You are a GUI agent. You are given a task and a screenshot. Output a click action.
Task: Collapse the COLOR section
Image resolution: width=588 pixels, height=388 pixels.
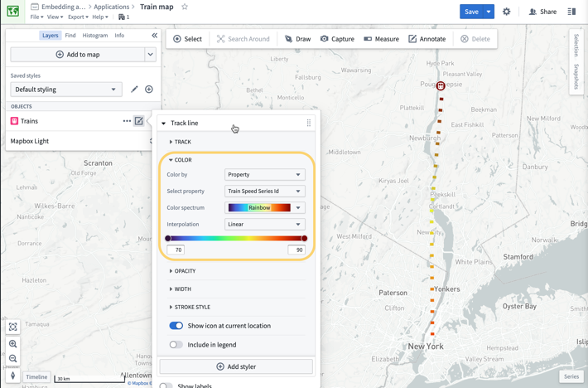[181, 160]
